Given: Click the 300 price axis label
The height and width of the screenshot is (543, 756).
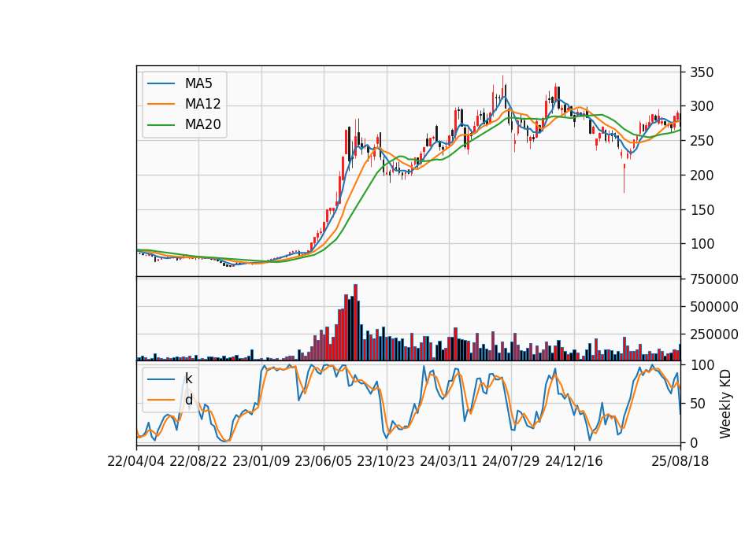Looking at the screenshot, I should click(x=702, y=106).
